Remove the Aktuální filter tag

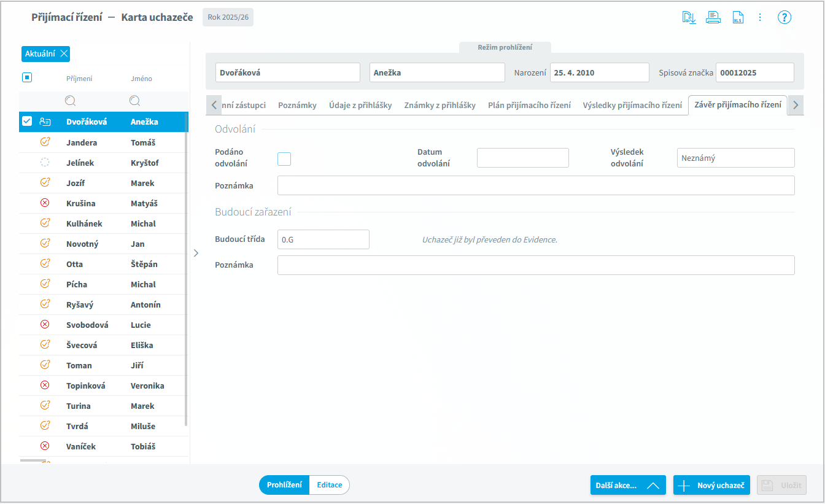pyautogui.click(x=64, y=54)
